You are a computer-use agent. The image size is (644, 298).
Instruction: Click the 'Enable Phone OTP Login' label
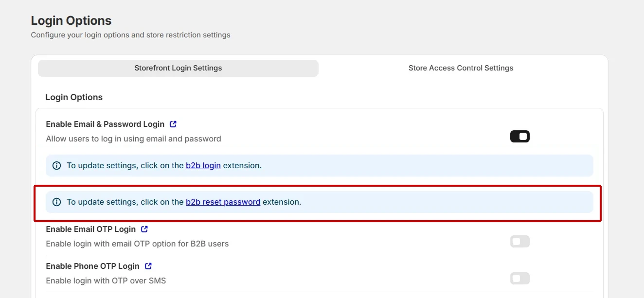(92, 266)
